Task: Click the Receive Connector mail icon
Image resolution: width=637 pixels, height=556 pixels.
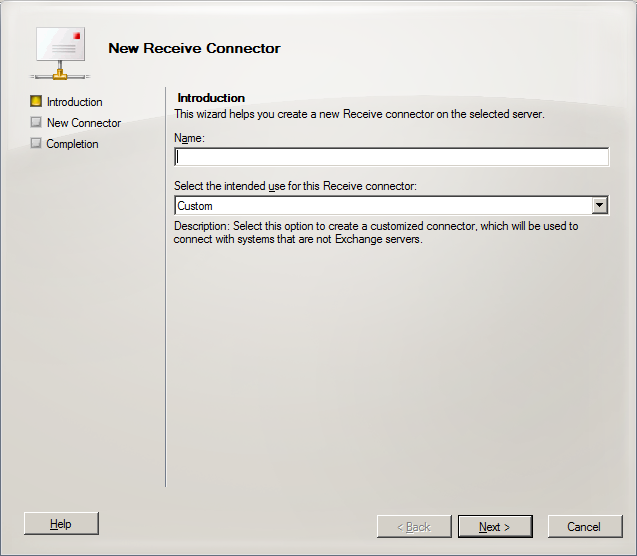Action: point(60,53)
